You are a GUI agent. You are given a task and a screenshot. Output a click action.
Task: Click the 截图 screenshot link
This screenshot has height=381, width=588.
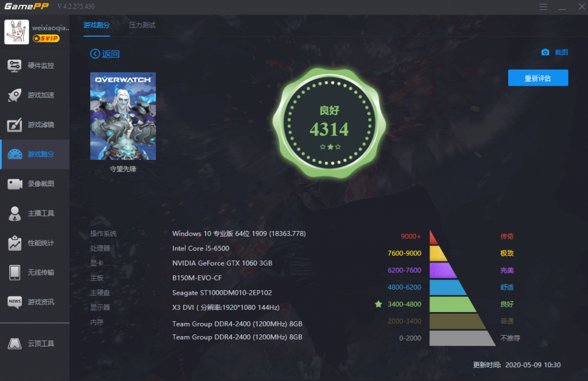(562, 52)
